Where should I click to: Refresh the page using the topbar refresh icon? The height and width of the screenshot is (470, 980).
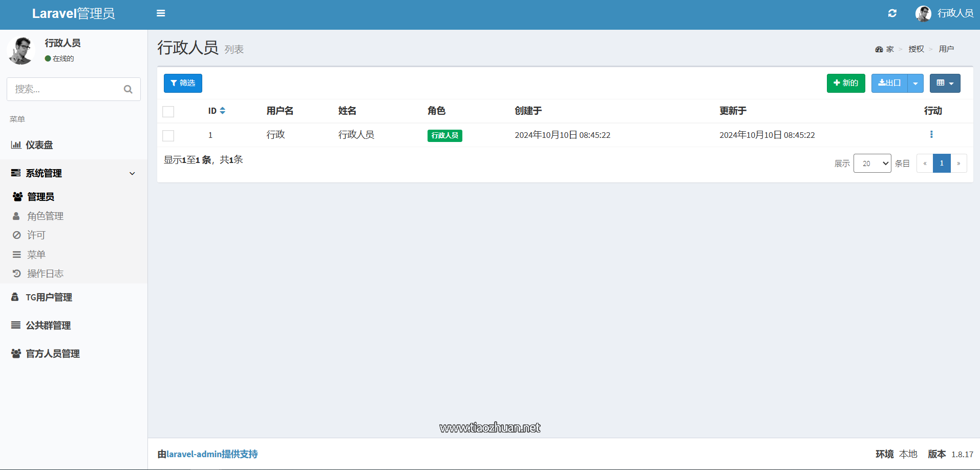(x=892, y=13)
